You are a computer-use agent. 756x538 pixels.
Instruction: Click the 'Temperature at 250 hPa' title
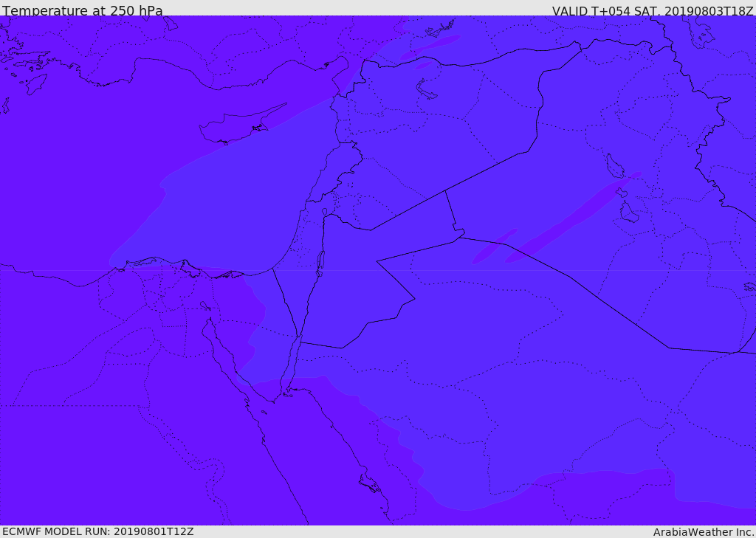pos(83,10)
